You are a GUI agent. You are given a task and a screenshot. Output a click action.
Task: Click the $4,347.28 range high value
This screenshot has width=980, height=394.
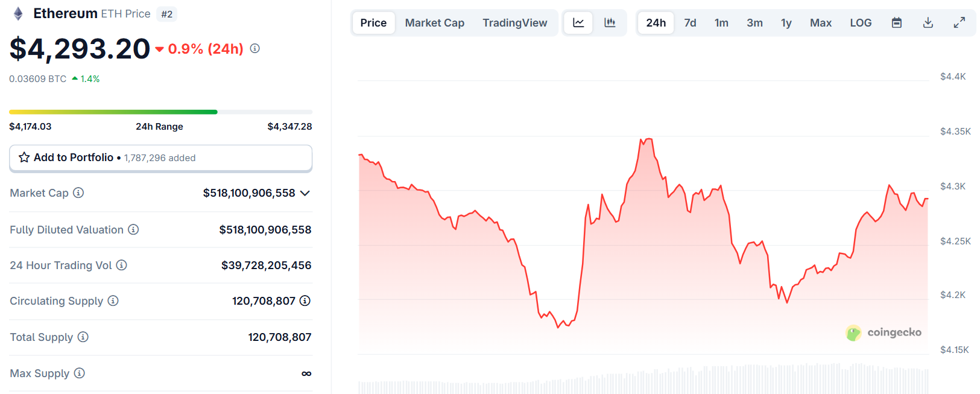pos(289,126)
